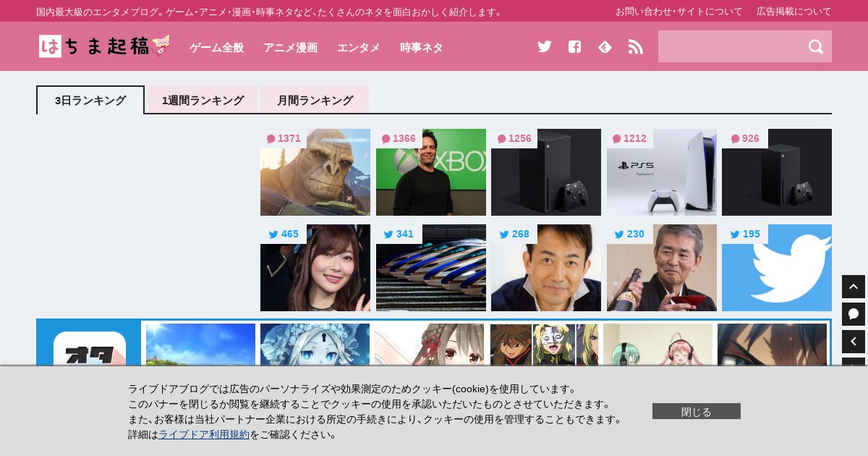
Task: Click the blue sky landscape thumbnail in the banner
Action: pos(200,345)
